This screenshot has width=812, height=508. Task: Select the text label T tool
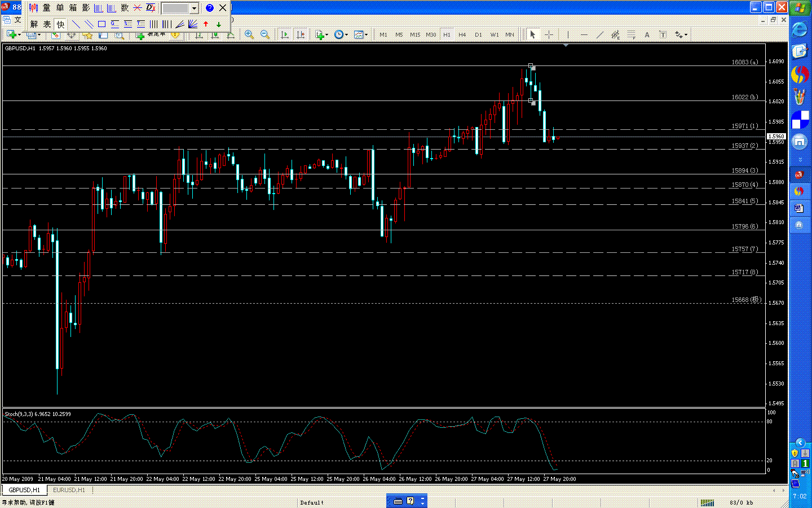(663, 34)
